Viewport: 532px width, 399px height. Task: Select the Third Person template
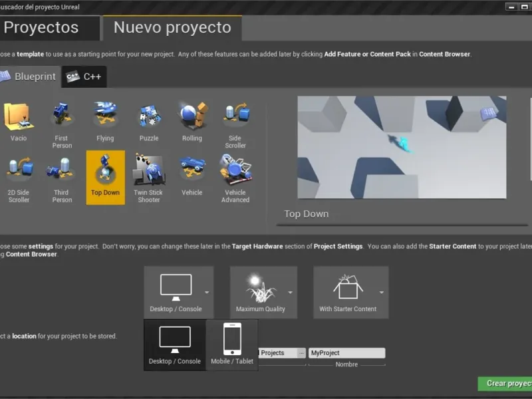tap(62, 179)
